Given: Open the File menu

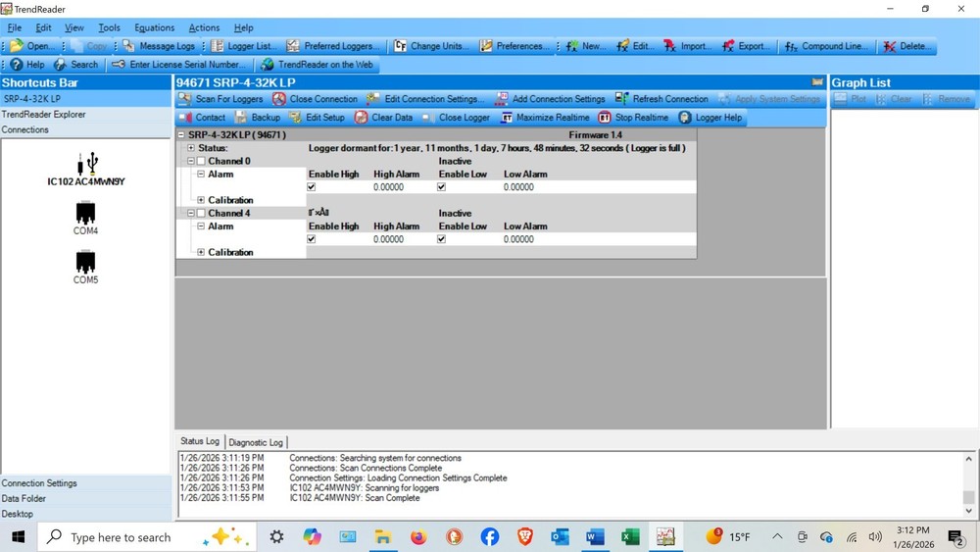Looking at the screenshot, I should [15, 27].
